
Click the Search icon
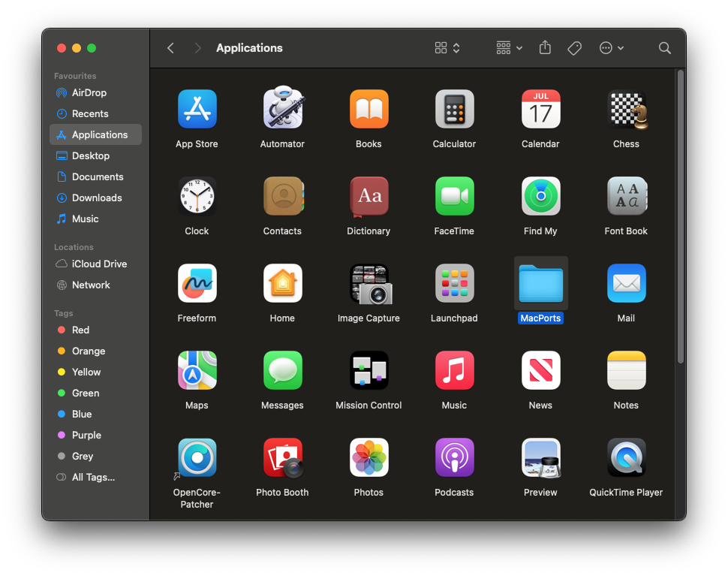(x=664, y=47)
